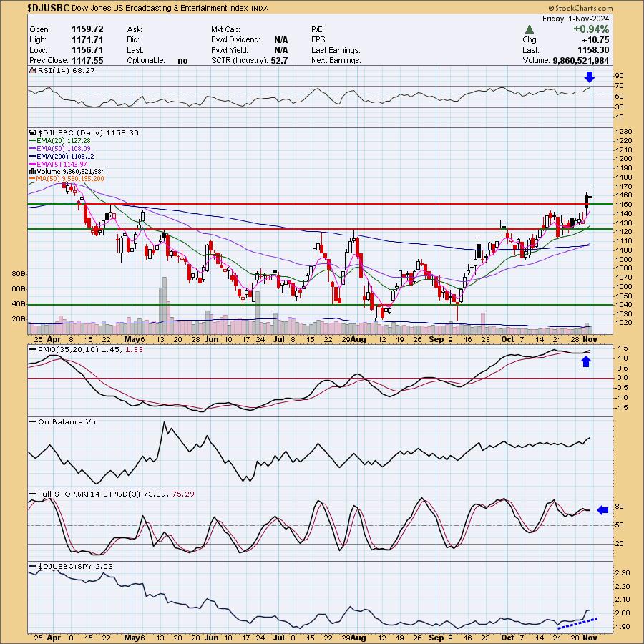Click the Fwd Dividend N/A value
Image resolution: width=644 pixels, height=644 pixels.
coord(281,40)
